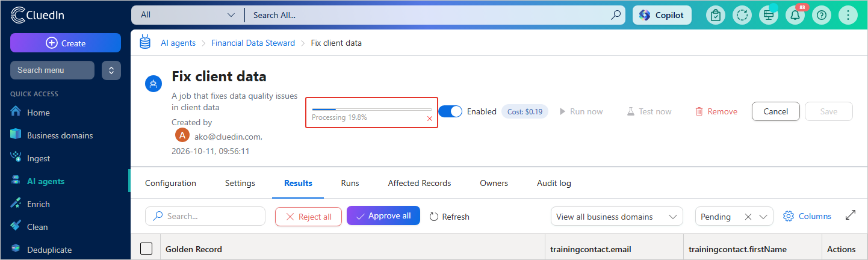The width and height of the screenshot is (868, 260).
Task: Switch to the Configuration tab
Action: pyautogui.click(x=170, y=183)
